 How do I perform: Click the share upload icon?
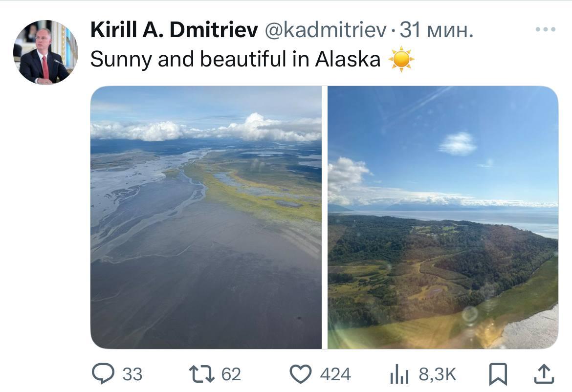[544, 375]
